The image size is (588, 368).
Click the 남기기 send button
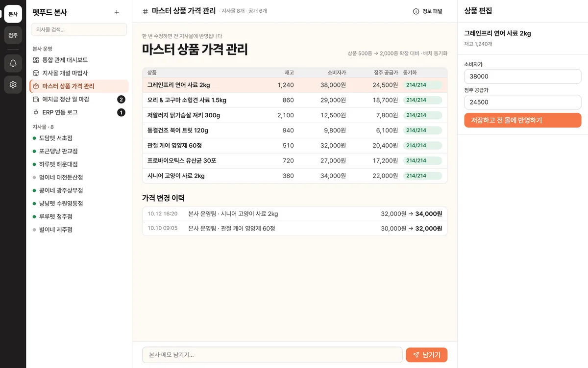(x=426, y=355)
